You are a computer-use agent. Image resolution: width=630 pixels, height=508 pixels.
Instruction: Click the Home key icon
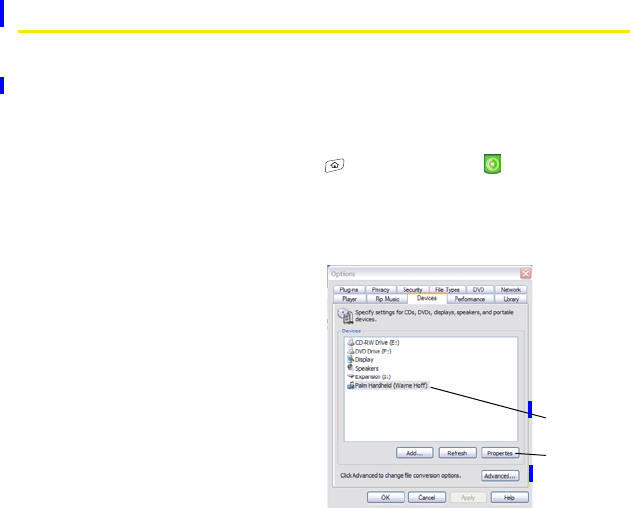coord(334,165)
